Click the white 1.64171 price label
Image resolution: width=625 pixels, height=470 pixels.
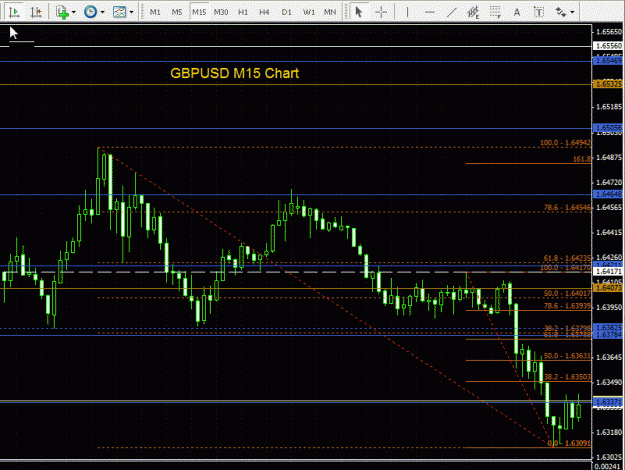point(608,271)
